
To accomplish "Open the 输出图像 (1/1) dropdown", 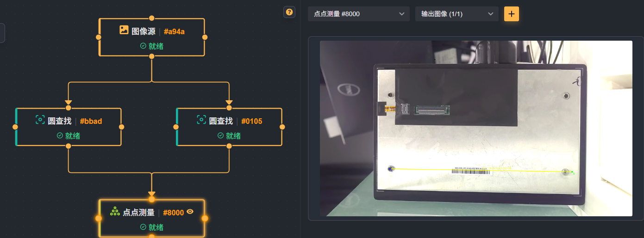I will [457, 14].
